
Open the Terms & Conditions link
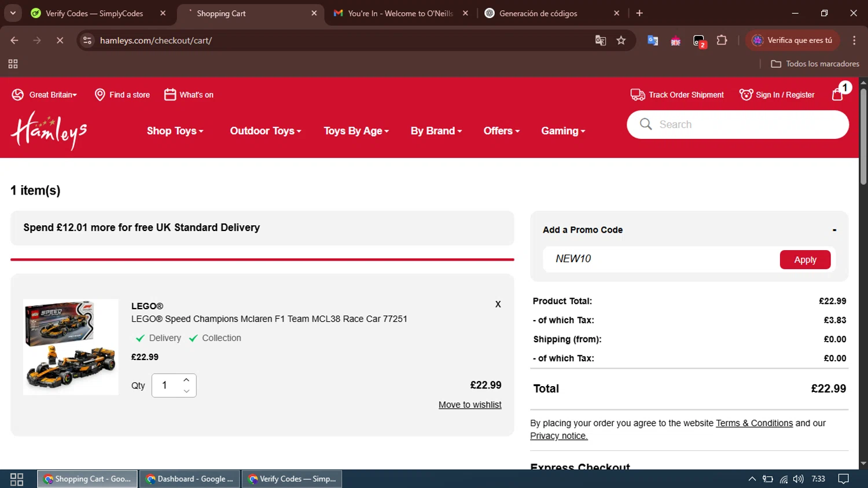click(x=754, y=423)
